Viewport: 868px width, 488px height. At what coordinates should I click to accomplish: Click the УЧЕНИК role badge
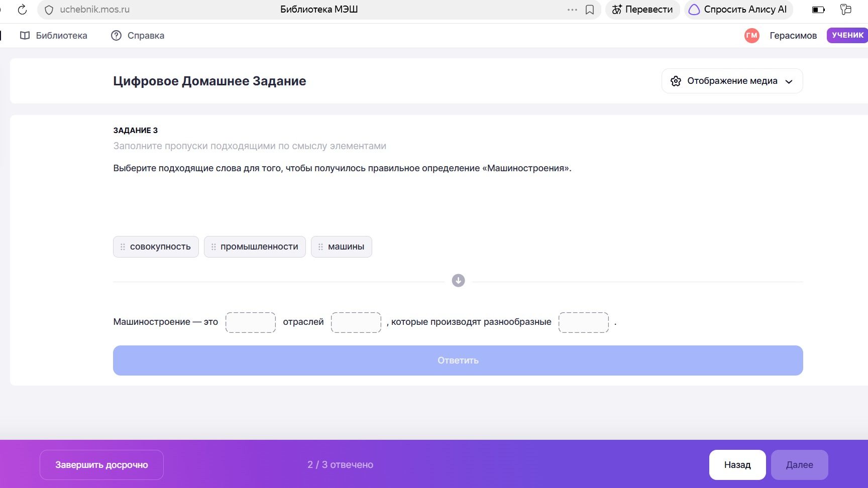847,35
